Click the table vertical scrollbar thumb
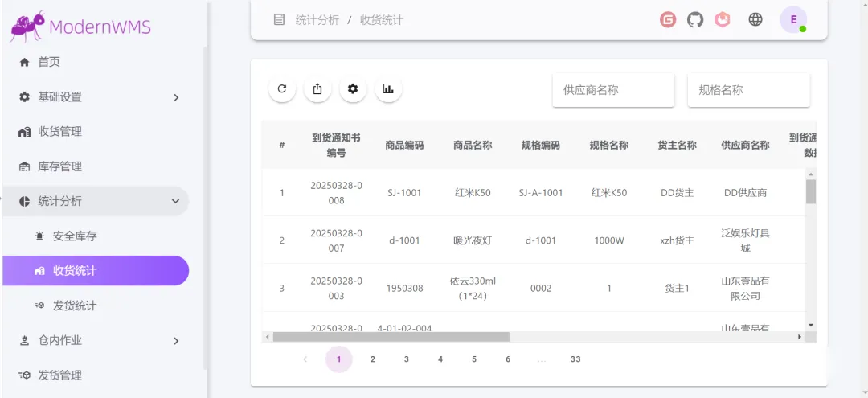Image resolution: width=868 pixels, height=398 pixels. [x=811, y=191]
